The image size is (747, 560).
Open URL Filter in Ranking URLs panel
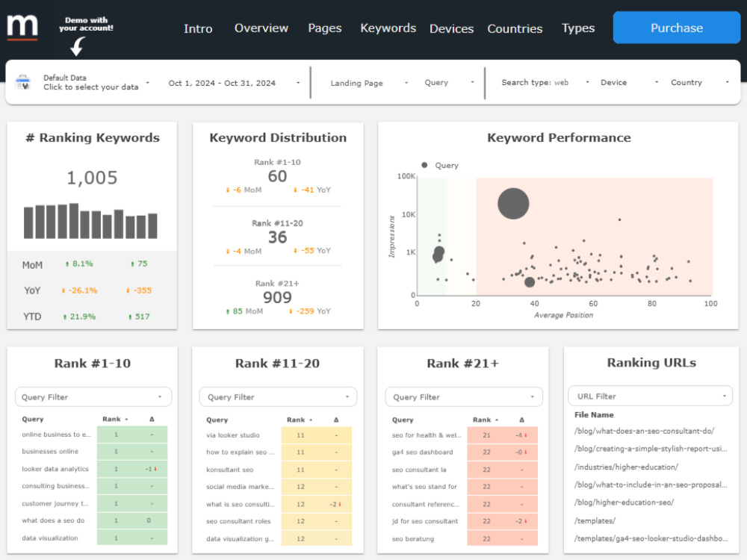click(650, 396)
